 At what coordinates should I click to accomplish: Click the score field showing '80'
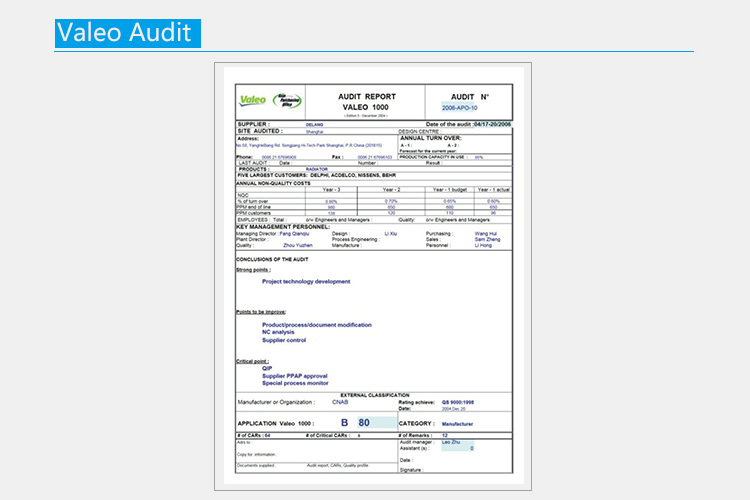(376, 422)
